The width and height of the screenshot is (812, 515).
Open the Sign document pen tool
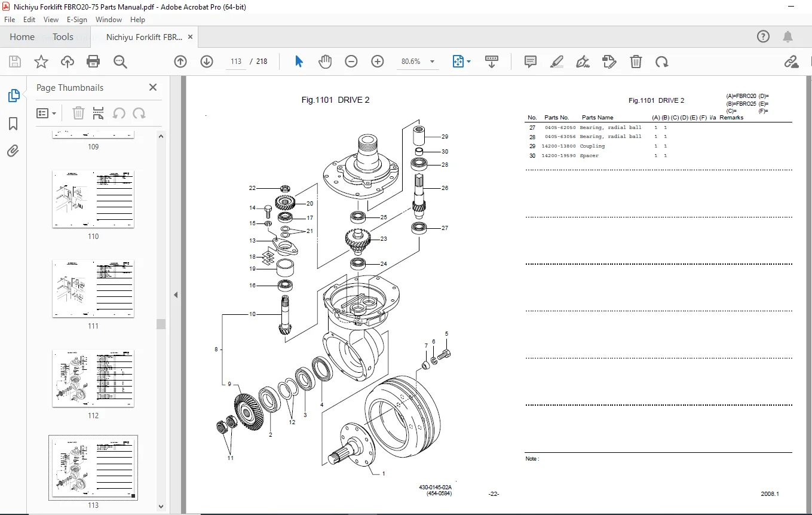click(583, 62)
